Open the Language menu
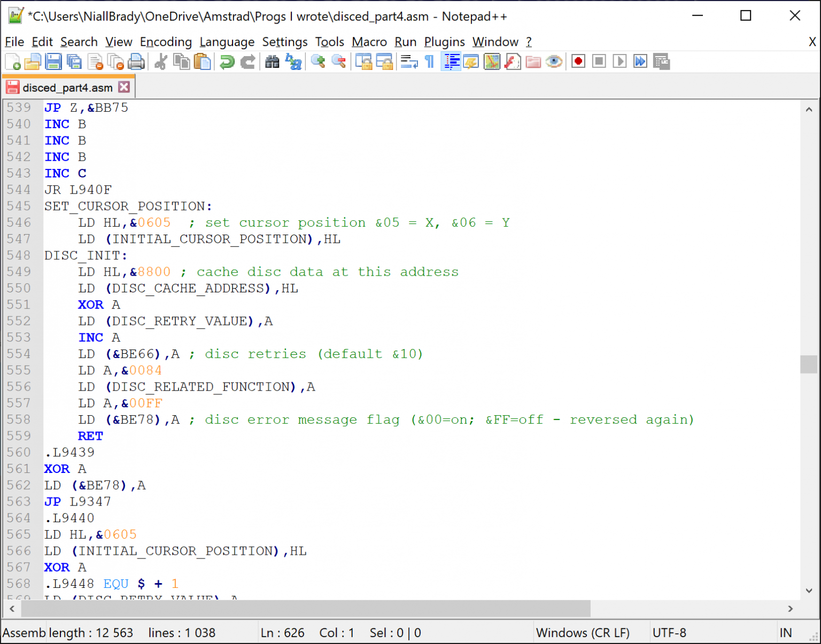This screenshot has width=821, height=644. (227, 42)
